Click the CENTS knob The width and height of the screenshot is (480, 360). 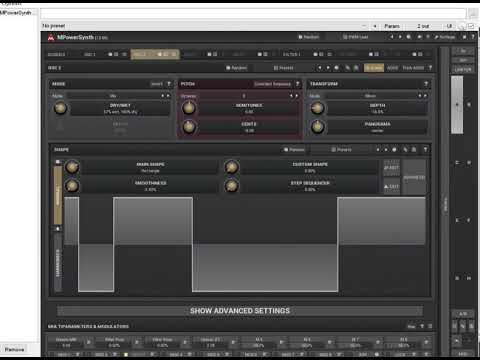(x=189, y=127)
